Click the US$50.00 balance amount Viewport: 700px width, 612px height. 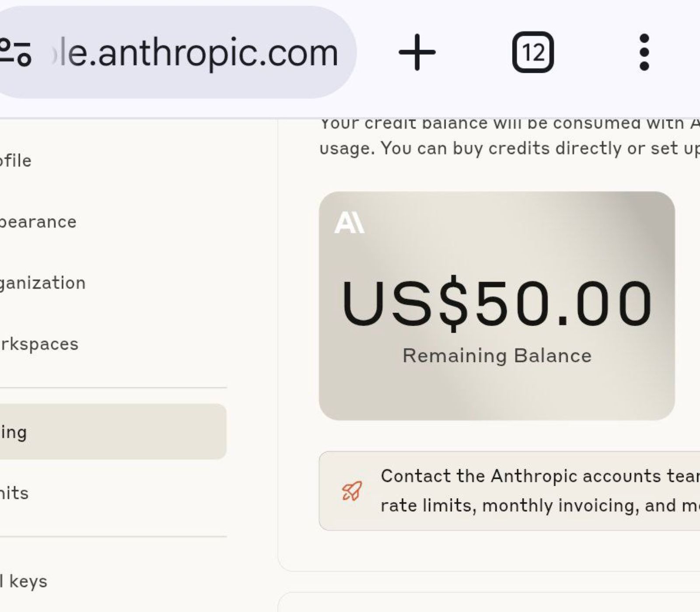pyautogui.click(x=497, y=304)
